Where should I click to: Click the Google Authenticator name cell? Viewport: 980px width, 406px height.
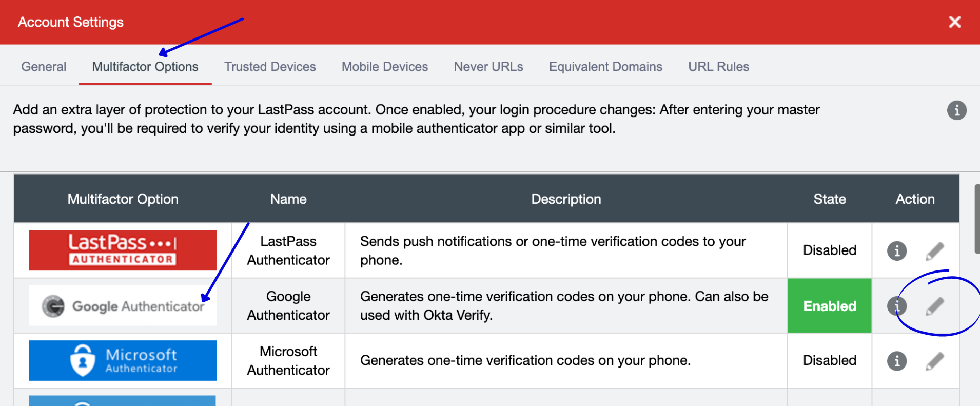[288, 306]
